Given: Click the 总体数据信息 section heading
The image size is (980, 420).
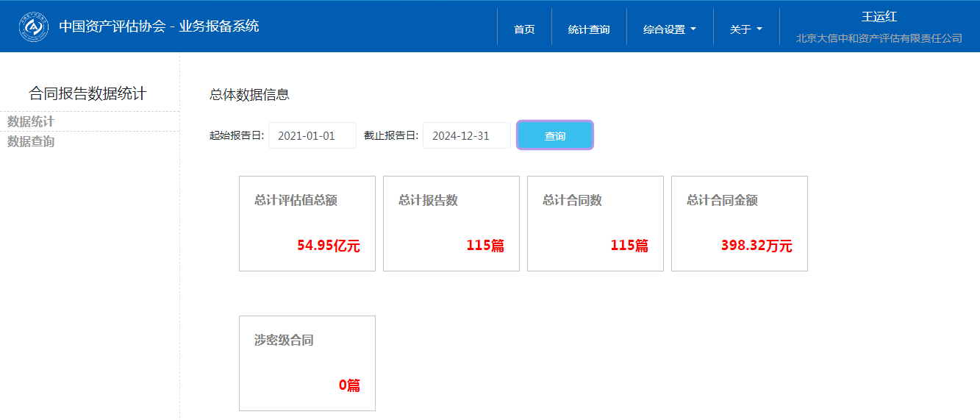Looking at the screenshot, I should 249,94.
